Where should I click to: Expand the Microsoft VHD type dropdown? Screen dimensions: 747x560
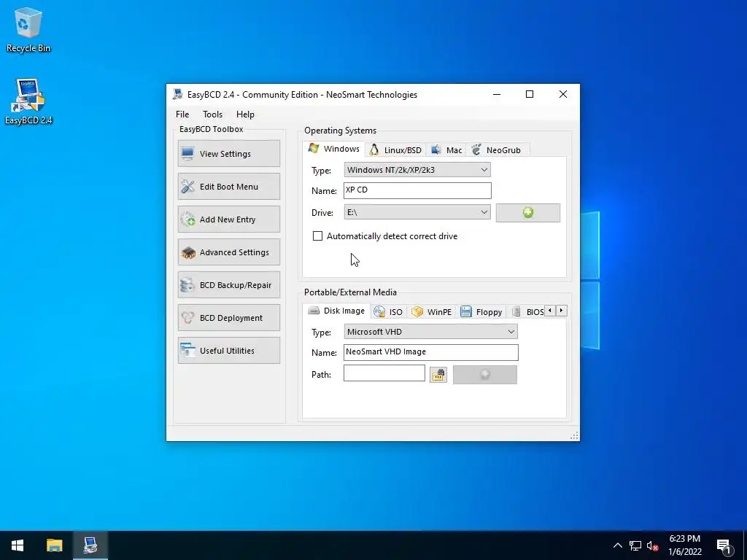430,332
